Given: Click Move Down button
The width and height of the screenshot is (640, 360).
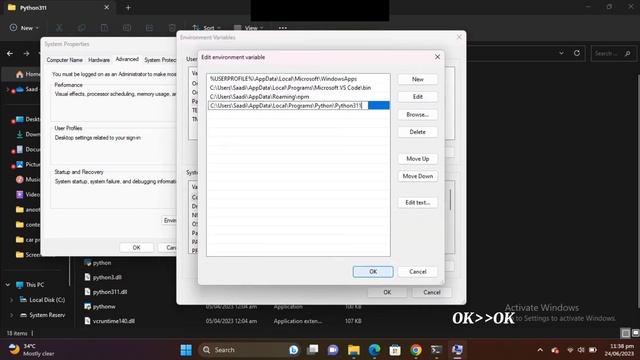Looking at the screenshot, I should tap(417, 176).
